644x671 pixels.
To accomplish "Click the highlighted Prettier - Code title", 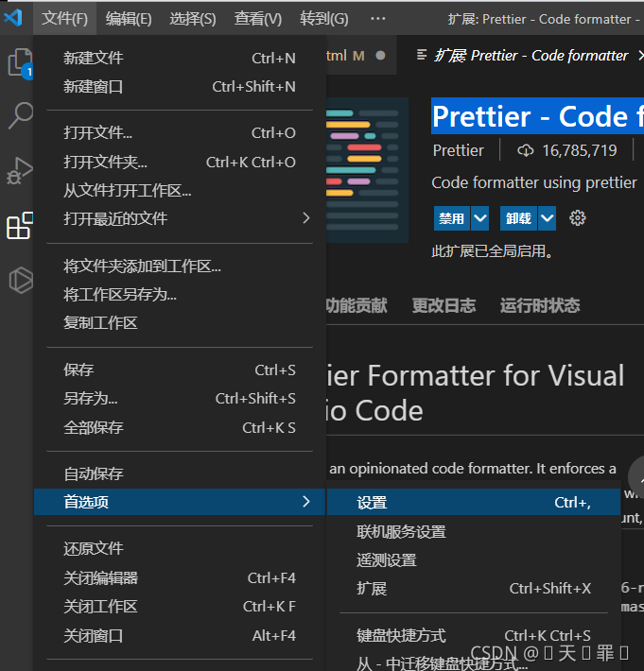I will pos(538,116).
